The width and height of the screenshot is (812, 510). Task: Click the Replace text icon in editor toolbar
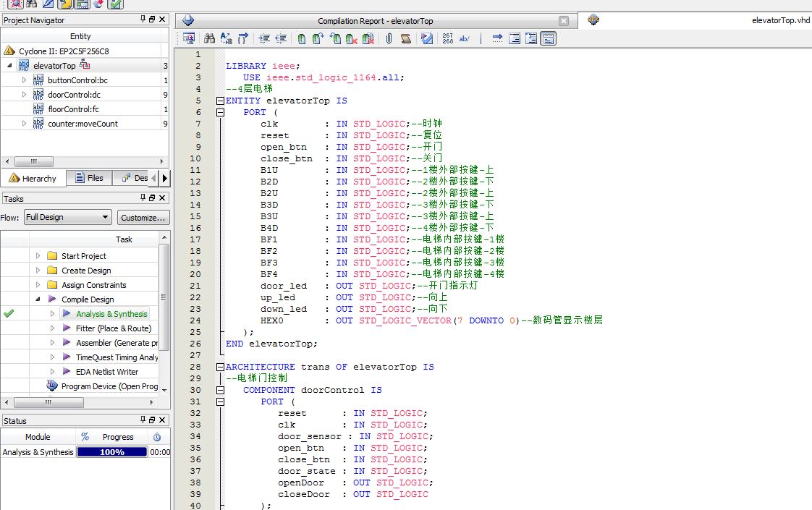click(x=226, y=39)
